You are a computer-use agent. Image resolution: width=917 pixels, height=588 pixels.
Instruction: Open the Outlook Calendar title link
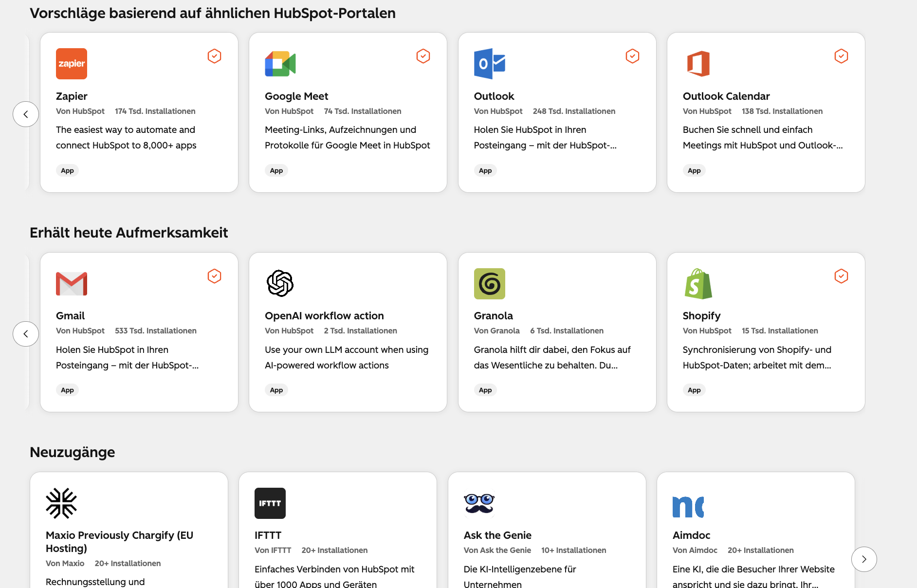(x=726, y=96)
